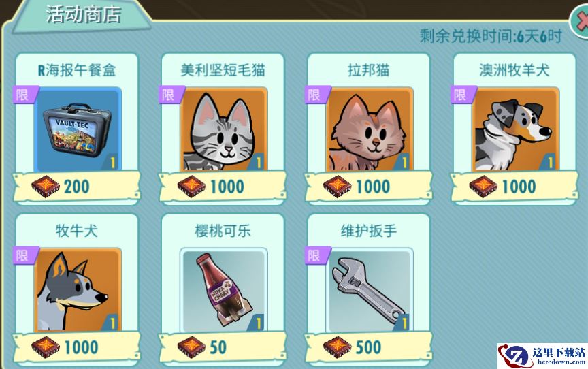The height and width of the screenshot is (369, 588).
Task: Choose the maintenance wrench item image
Action: tap(370, 290)
